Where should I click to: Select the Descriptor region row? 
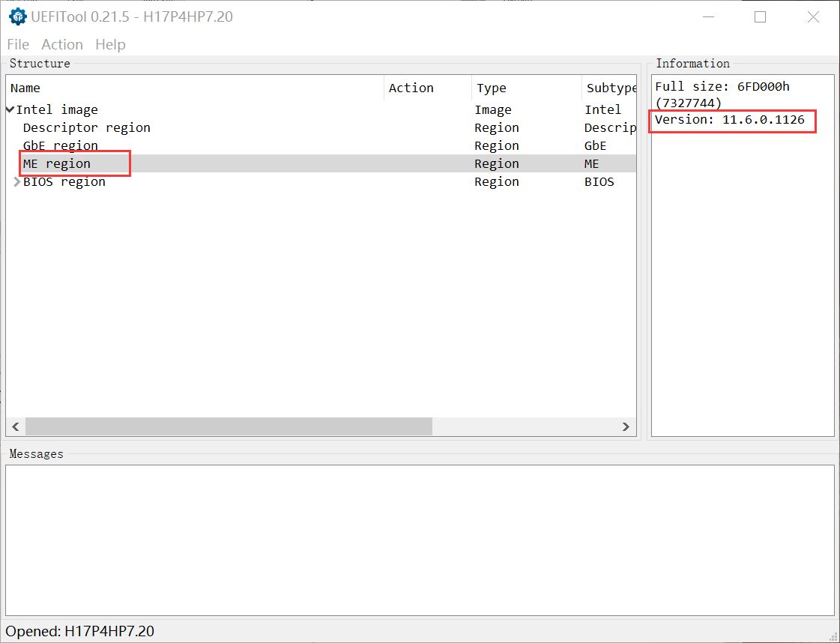click(321, 127)
